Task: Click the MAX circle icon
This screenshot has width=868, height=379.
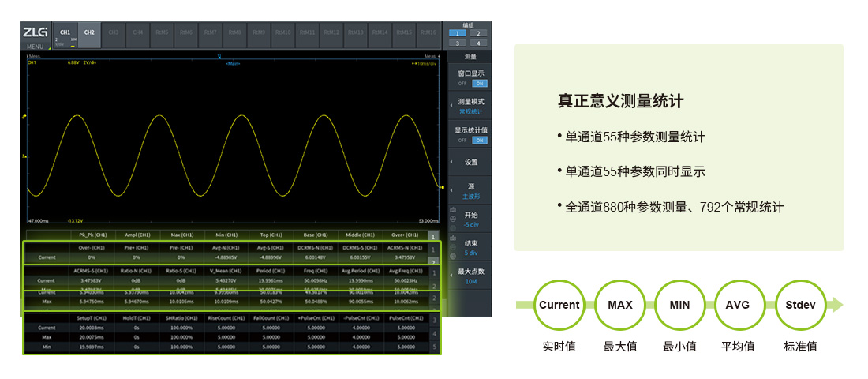Action: coord(619,306)
